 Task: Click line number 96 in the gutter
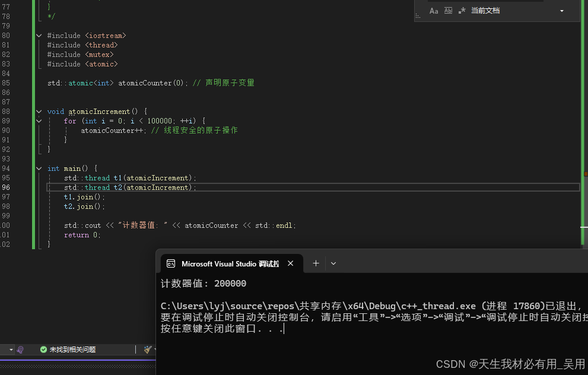click(x=6, y=188)
